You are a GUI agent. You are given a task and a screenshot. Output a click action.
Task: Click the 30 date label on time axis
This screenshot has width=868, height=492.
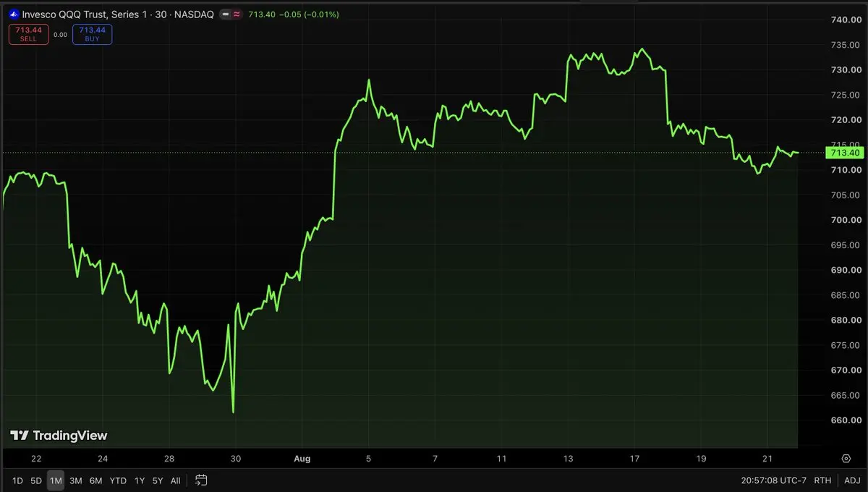point(235,459)
